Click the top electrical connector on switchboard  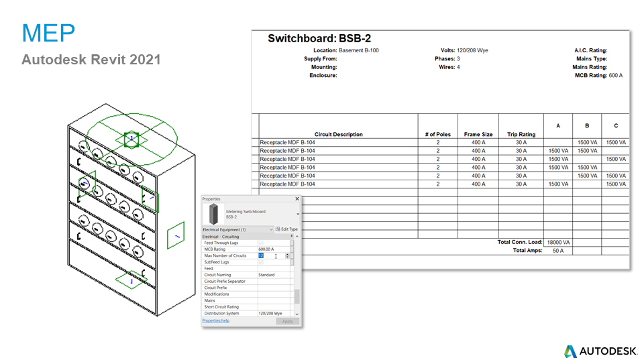pyautogui.click(x=131, y=139)
